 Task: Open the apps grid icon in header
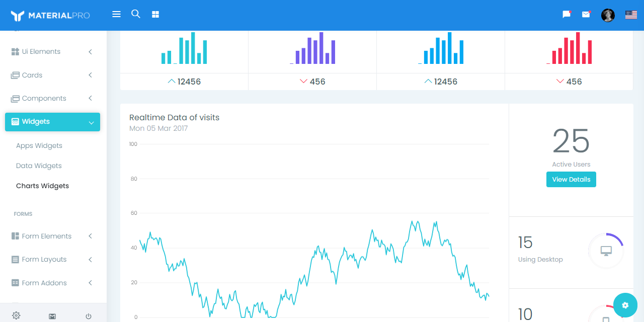pos(155,15)
